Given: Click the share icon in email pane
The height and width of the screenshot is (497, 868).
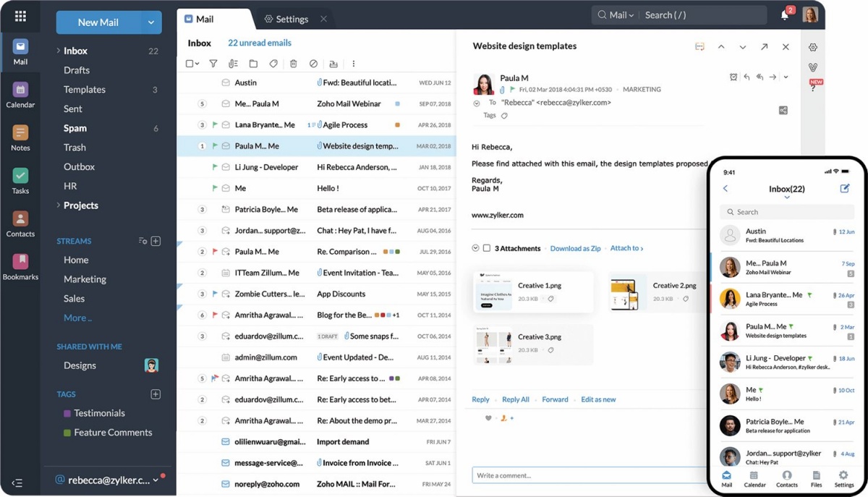Looking at the screenshot, I should (x=783, y=111).
